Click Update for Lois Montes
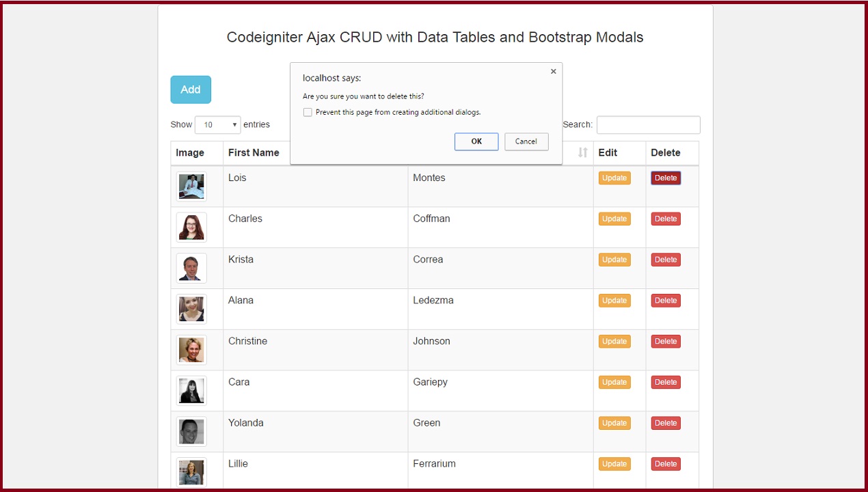The width and height of the screenshot is (868, 492). (x=614, y=178)
